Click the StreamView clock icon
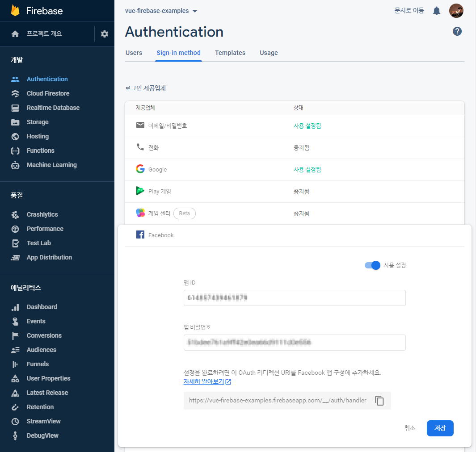The image size is (476, 452). 15,421
